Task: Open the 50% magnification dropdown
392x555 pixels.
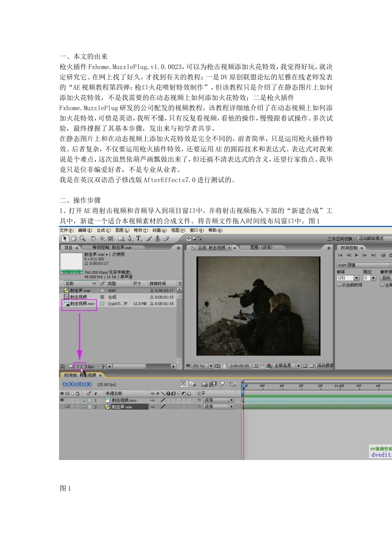Action: tap(211, 366)
